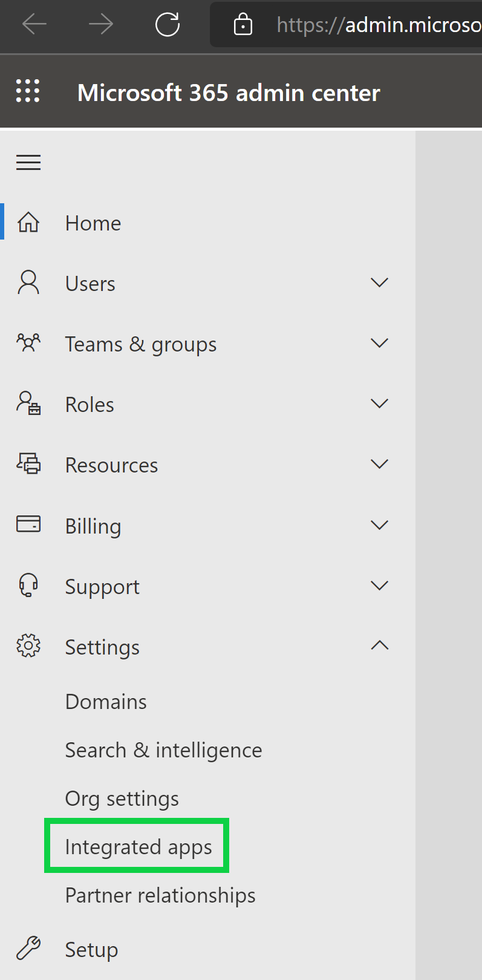Image resolution: width=482 pixels, height=980 pixels.
Task: Click the Roles icon in sidebar
Action: point(28,403)
